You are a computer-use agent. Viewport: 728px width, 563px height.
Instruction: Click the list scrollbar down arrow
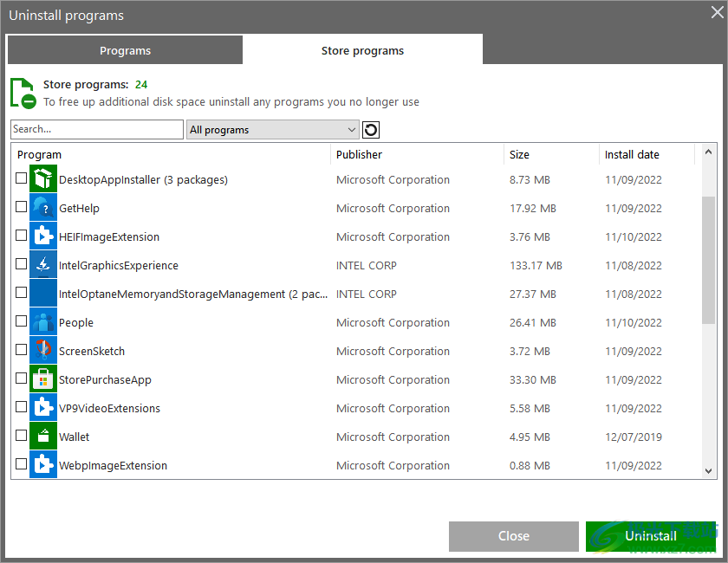click(x=708, y=471)
